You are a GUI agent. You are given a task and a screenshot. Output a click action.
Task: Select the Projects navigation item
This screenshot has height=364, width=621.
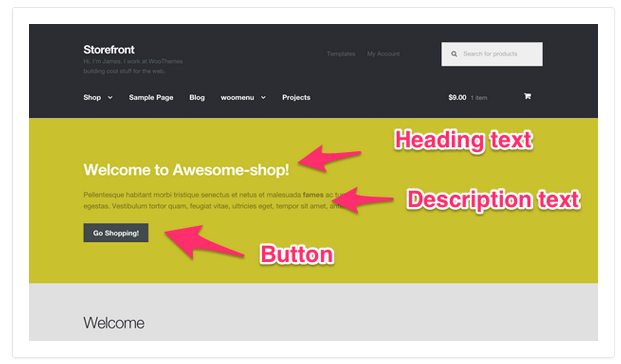296,97
